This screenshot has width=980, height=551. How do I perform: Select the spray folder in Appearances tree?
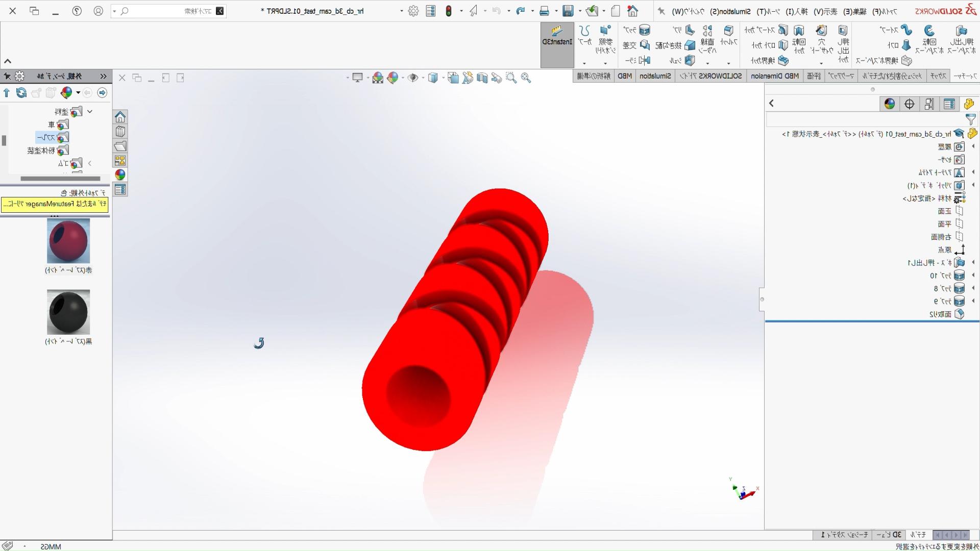click(x=53, y=138)
